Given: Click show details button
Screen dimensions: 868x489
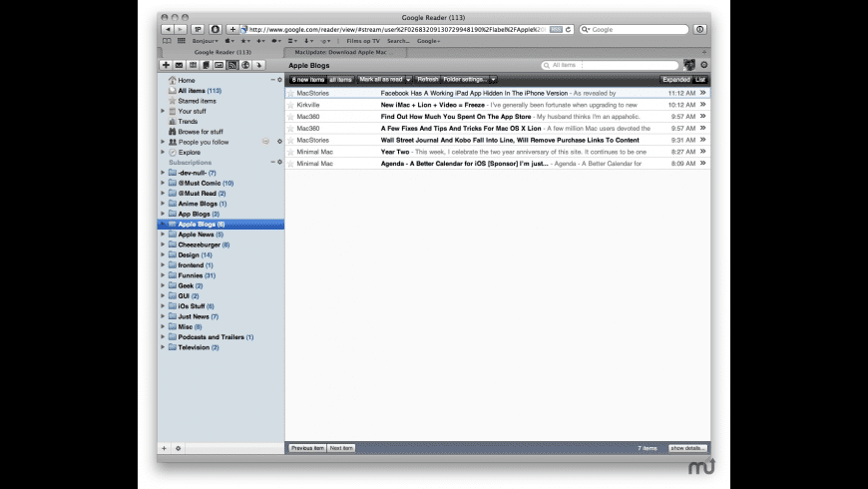Looking at the screenshot, I should click(x=687, y=448).
